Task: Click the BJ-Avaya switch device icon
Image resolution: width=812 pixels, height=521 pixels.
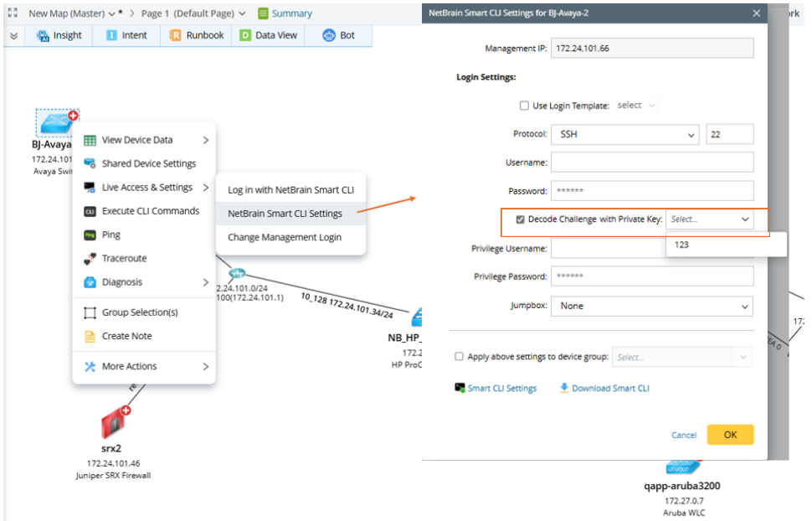Action: coord(55,122)
